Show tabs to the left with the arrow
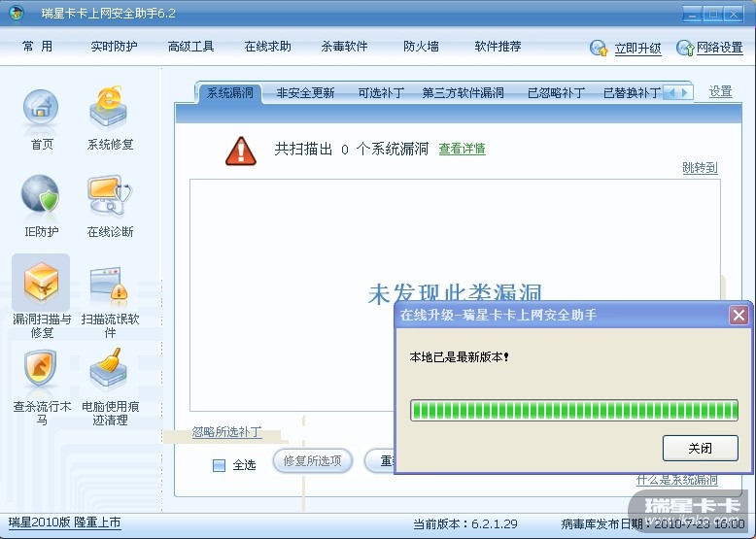 click(671, 92)
